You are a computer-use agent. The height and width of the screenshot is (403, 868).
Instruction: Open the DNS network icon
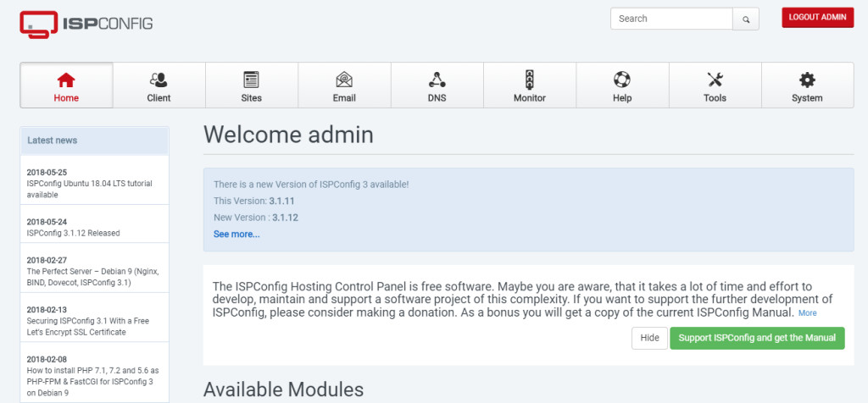437,80
